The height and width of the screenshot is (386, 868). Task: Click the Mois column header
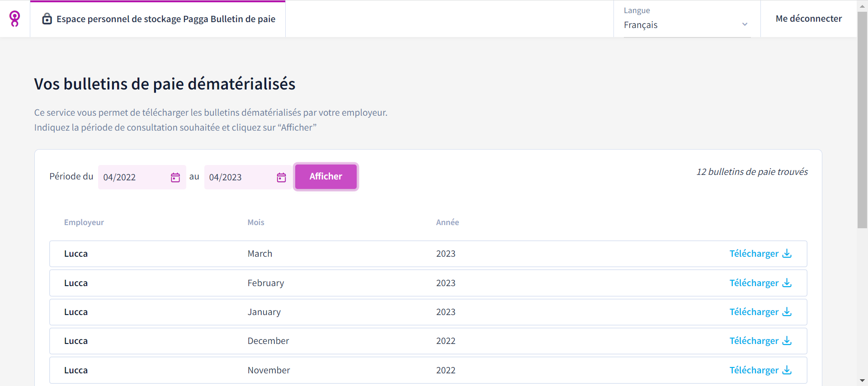[x=256, y=222]
